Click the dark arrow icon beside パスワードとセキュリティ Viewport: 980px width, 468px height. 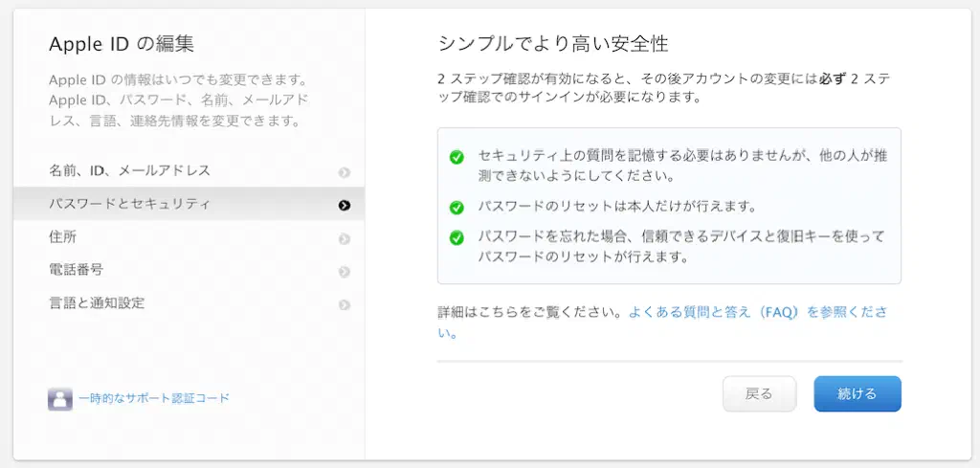click(345, 205)
